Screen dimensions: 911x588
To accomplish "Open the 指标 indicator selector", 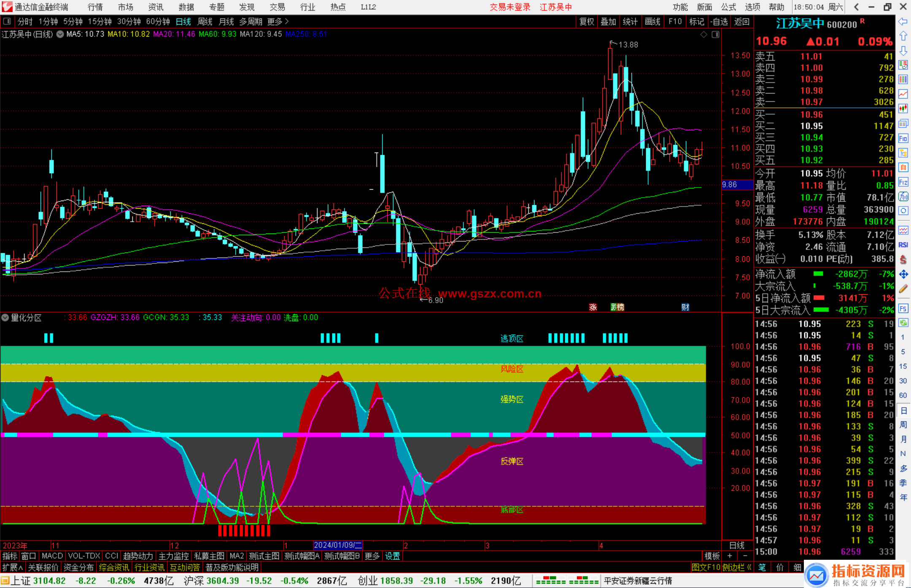I will (x=10, y=556).
